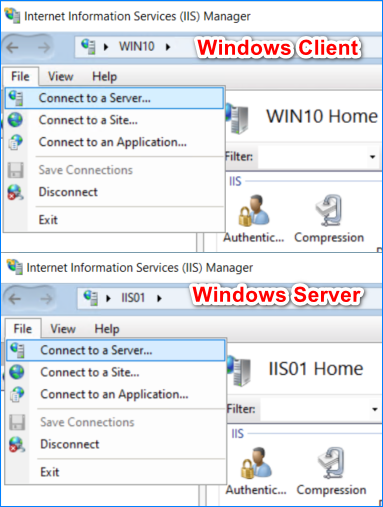Select Exit in WIN10 File menu

tap(114, 220)
